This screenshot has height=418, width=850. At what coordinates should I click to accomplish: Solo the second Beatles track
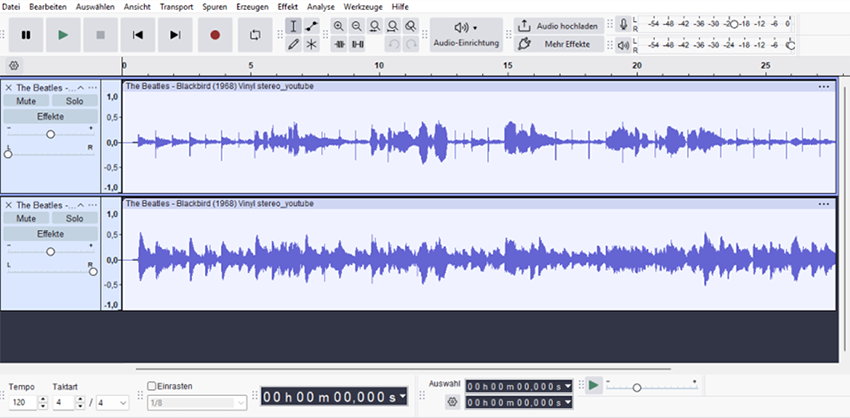(74, 218)
